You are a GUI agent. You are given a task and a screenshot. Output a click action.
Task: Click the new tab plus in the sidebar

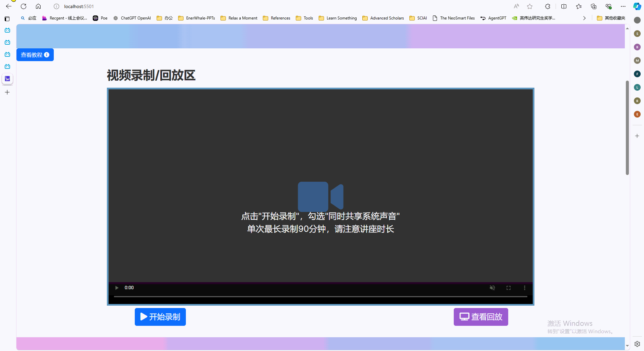(7, 92)
